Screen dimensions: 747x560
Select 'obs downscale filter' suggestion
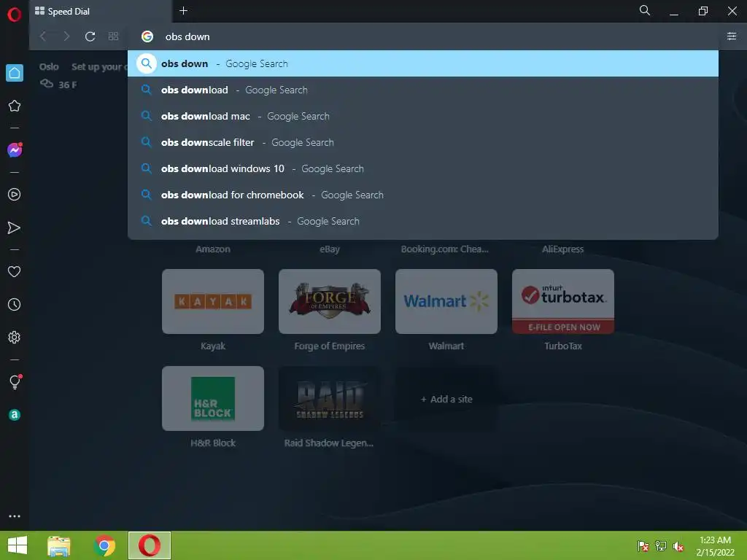point(423,142)
